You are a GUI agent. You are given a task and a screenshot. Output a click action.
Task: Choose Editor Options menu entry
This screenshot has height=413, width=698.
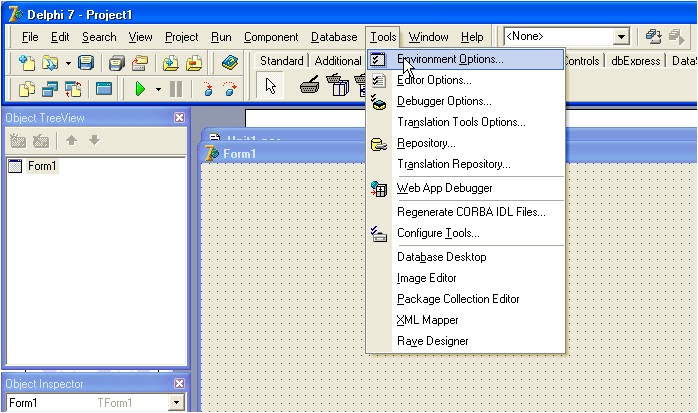pos(466,80)
